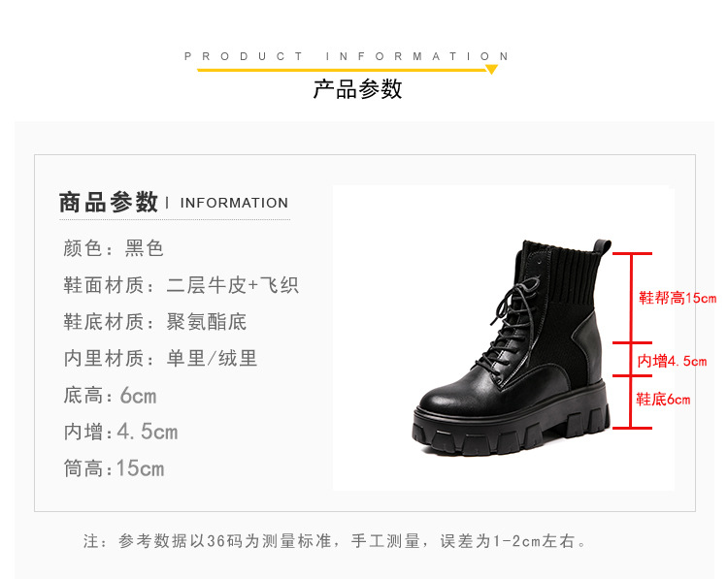Select the 鞋面材质 二层牛皮+飞织 line
Screen dimensions: 728x579
pos(182,285)
